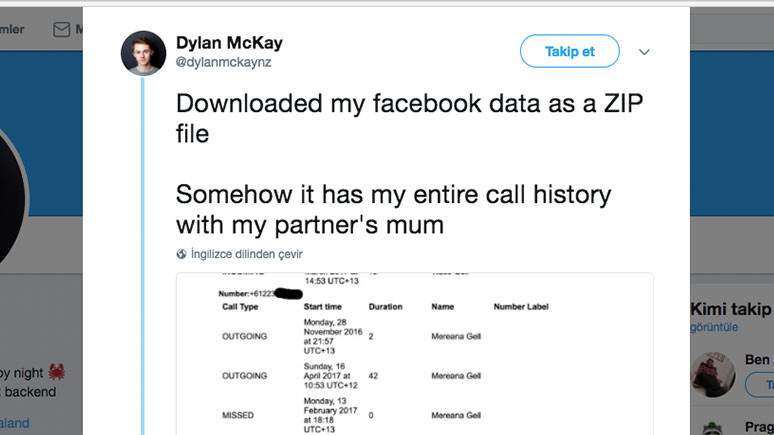Click the görüntüle link under Kimi takip

coord(713,327)
